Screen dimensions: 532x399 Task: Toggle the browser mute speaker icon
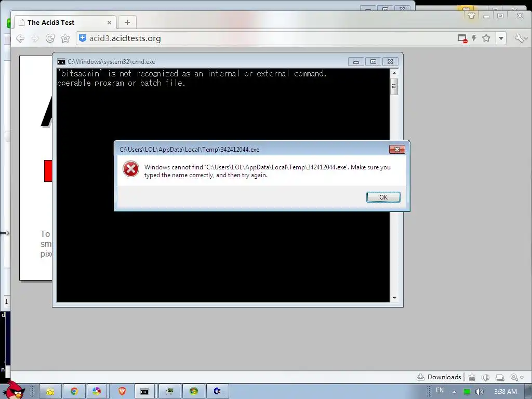[486, 377]
